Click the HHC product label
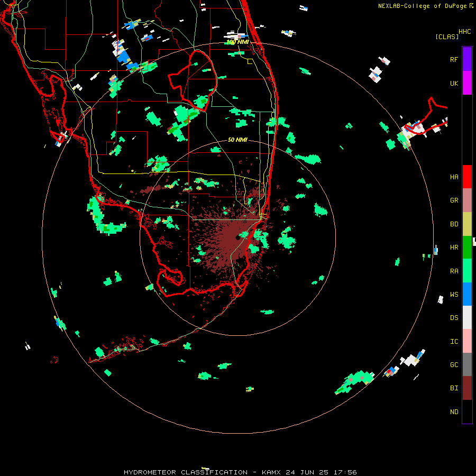The image size is (476, 476). coord(465,32)
